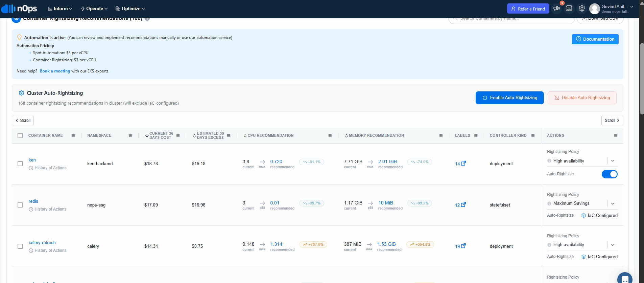The width and height of the screenshot is (644, 283).
Task: Open Labels column menu icon
Action: [476, 135]
